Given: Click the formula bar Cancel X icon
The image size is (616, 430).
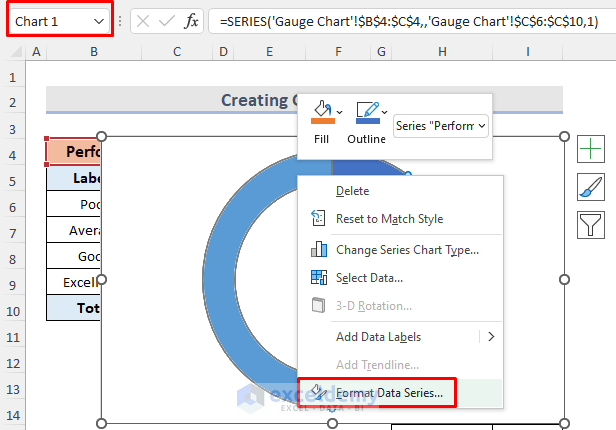Looking at the screenshot, I should 143,21.
